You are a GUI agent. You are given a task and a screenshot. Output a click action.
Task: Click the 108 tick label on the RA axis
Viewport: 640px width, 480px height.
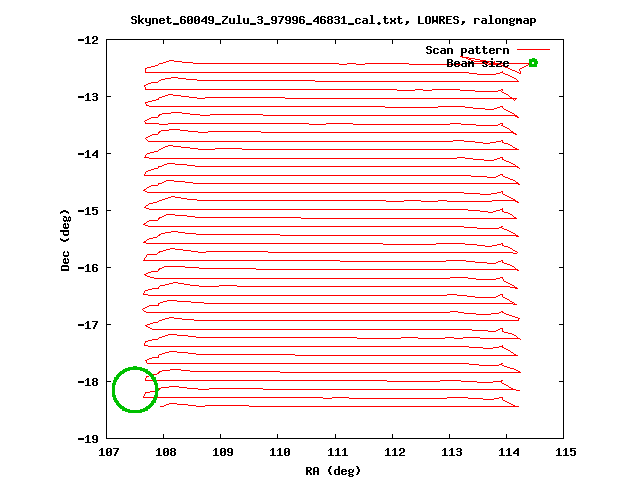tap(166, 452)
